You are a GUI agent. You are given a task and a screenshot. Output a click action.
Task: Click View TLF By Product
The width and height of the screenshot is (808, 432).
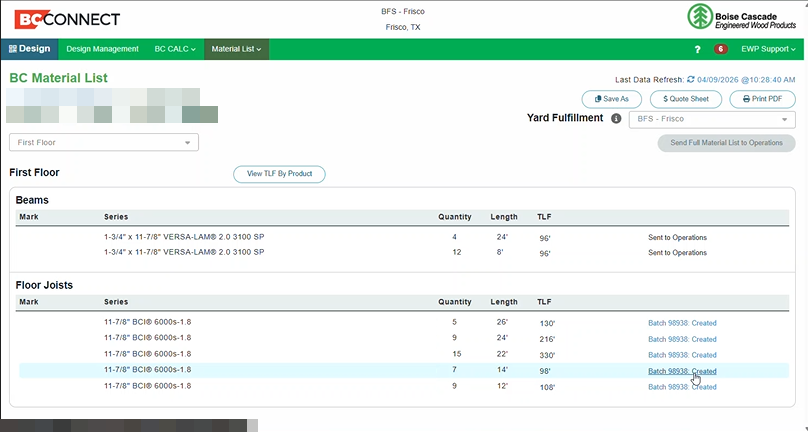[279, 174]
